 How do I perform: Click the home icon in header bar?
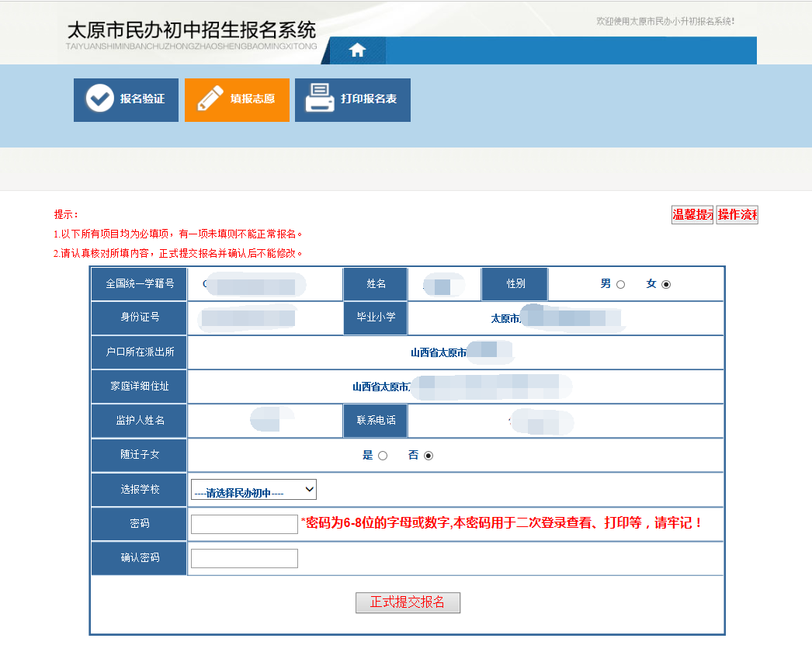click(357, 50)
